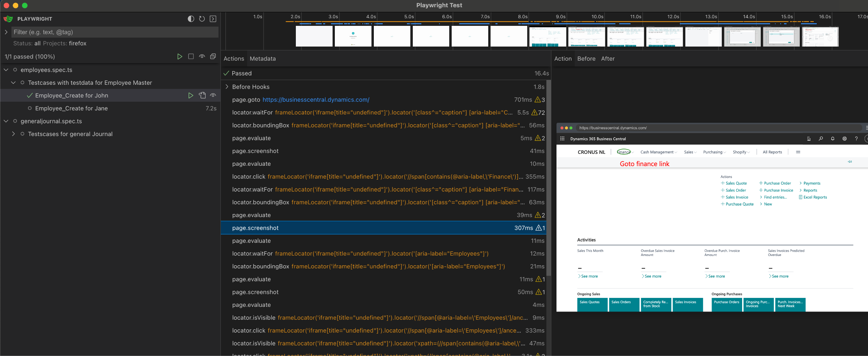Click collapse all icon in test status row

pyautogui.click(x=213, y=56)
